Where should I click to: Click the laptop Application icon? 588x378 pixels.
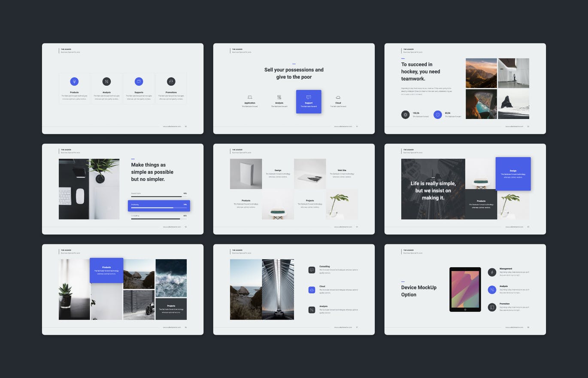pos(250,97)
